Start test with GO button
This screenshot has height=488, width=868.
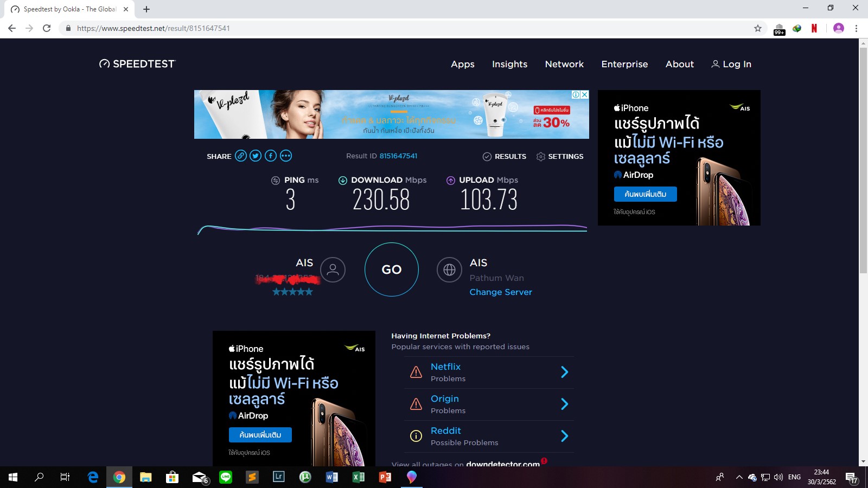tap(392, 269)
